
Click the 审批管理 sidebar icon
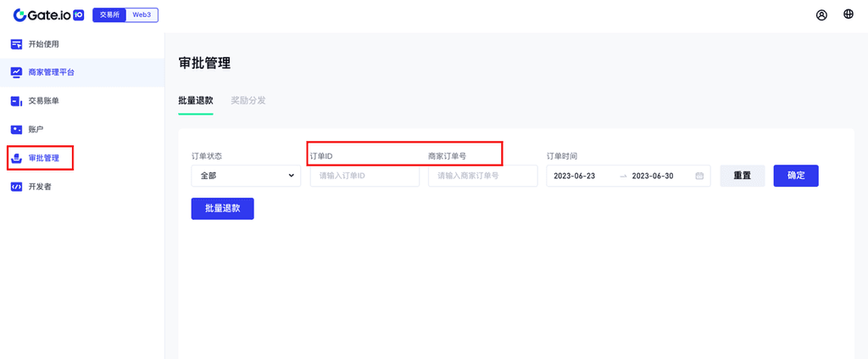pos(16,158)
